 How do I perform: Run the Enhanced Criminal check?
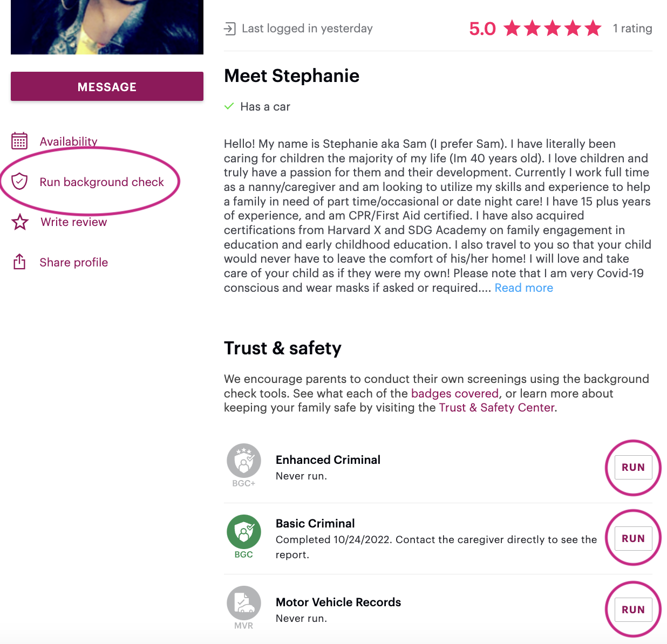click(x=633, y=468)
